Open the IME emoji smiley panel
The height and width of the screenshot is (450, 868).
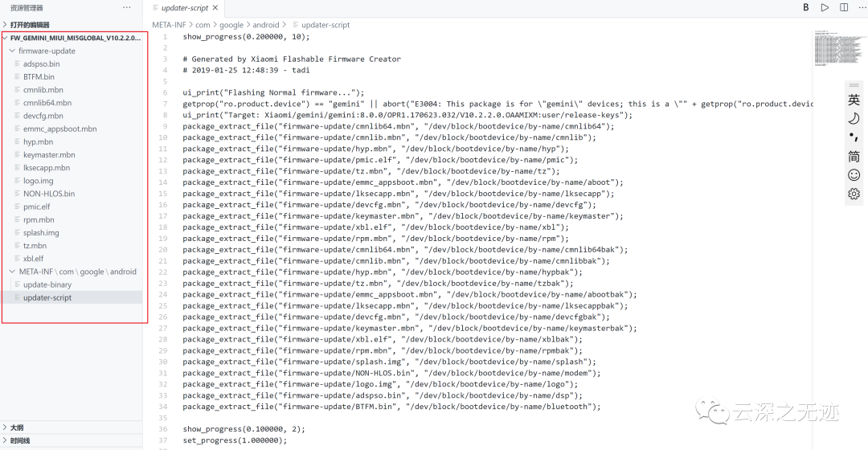point(854,175)
